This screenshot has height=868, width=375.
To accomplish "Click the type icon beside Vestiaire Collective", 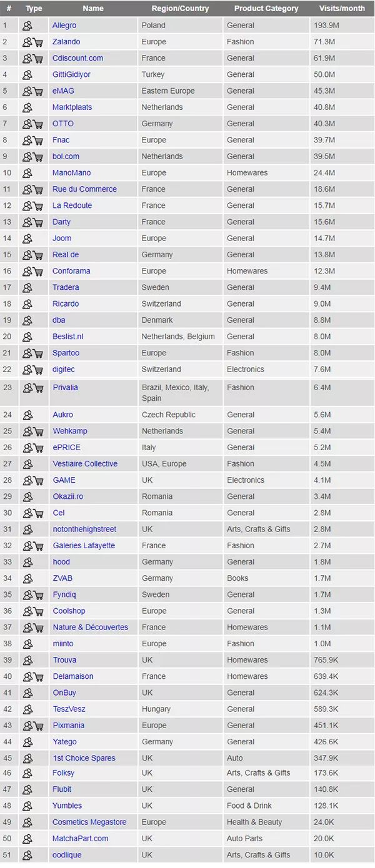I will [27, 464].
